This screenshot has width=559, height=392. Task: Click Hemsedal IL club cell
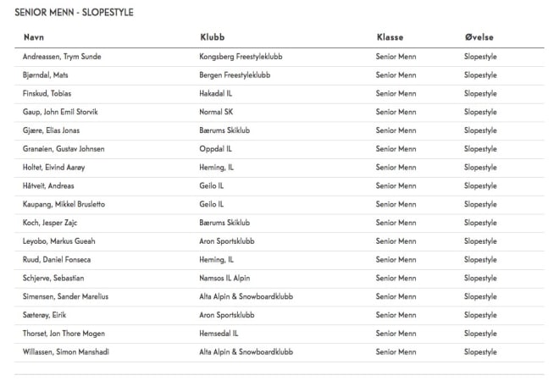pos(219,334)
